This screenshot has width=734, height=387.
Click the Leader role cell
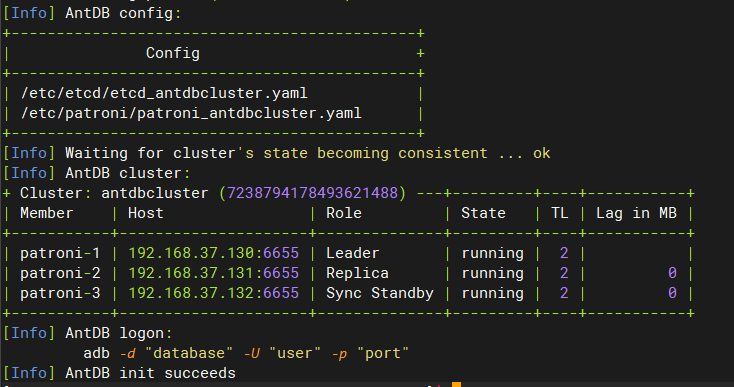tap(352, 253)
